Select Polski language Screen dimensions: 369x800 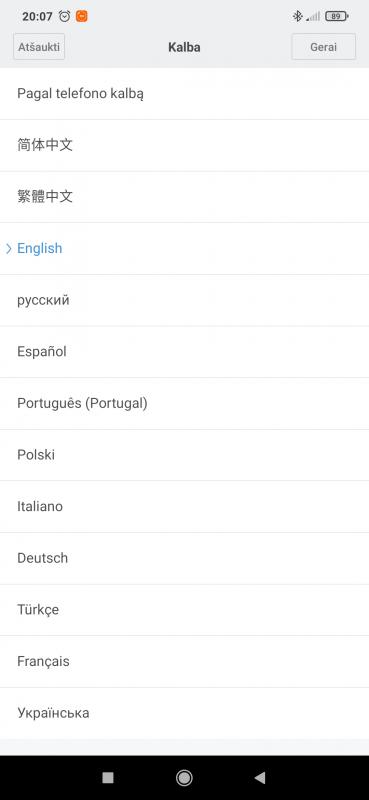coord(184,455)
